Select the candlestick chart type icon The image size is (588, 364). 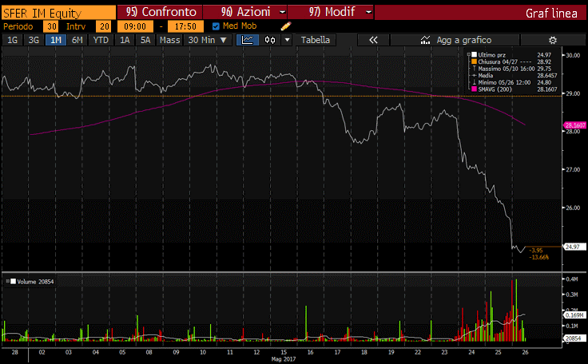pyautogui.click(x=270, y=40)
